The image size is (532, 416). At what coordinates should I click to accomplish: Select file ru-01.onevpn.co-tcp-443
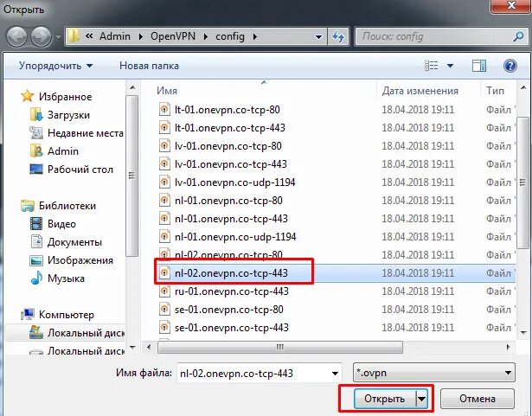pos(231,291)
